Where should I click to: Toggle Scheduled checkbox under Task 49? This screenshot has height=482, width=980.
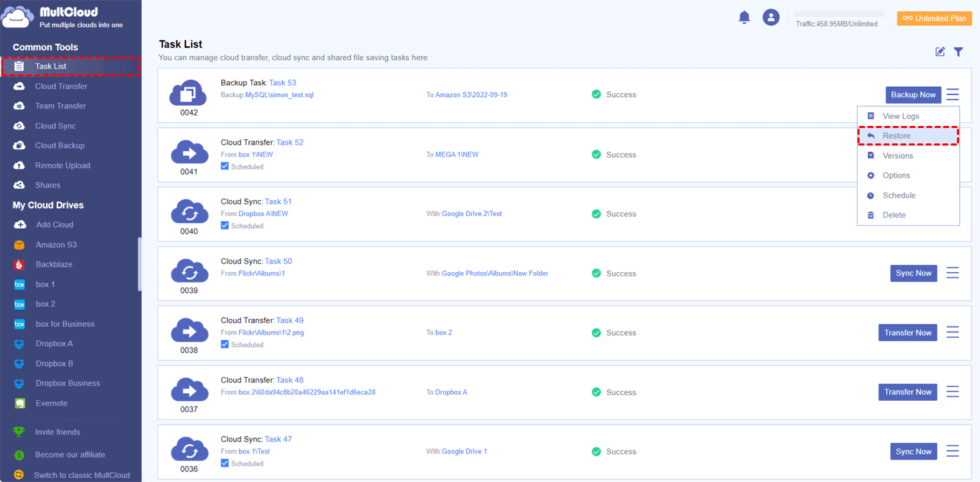point(225,345)
